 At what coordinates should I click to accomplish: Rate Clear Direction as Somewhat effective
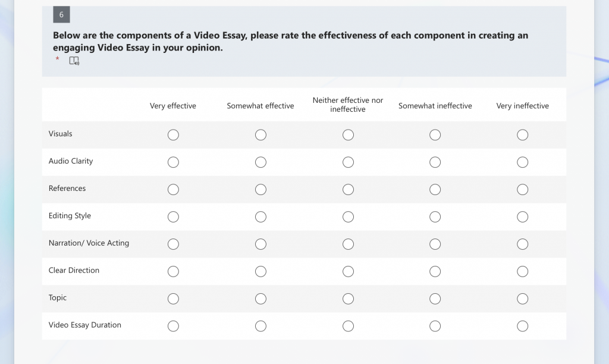pos(260,271)
